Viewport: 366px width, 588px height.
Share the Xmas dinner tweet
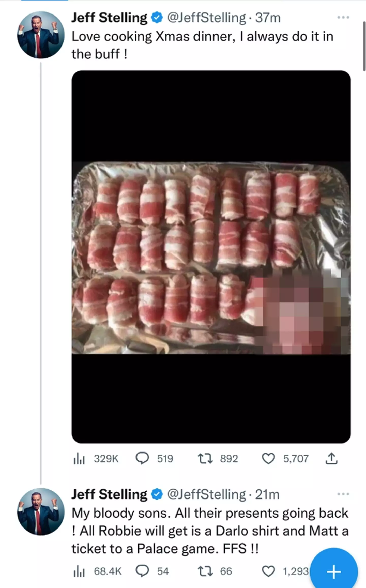(x=331, y=459)
